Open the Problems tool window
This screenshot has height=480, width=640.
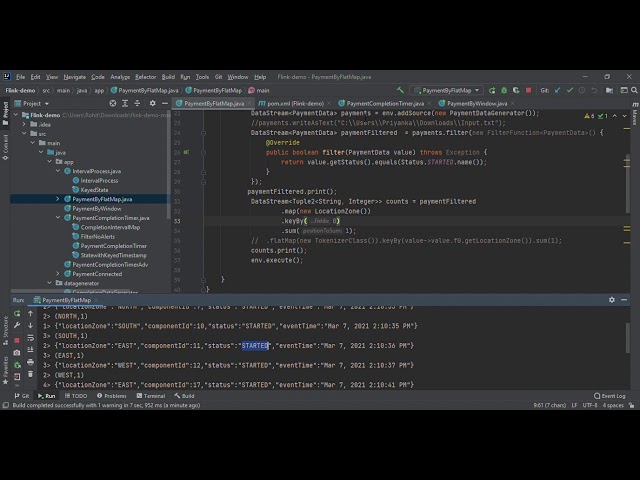point(111,396)
